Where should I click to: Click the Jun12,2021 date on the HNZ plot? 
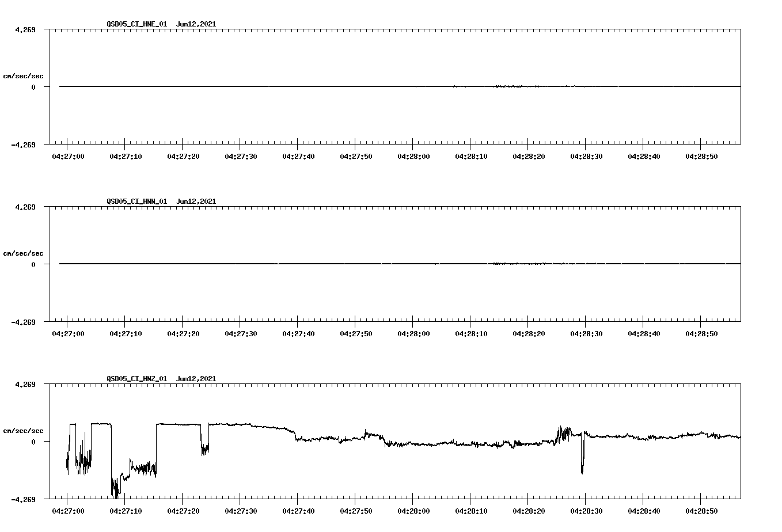coord(196,379)
